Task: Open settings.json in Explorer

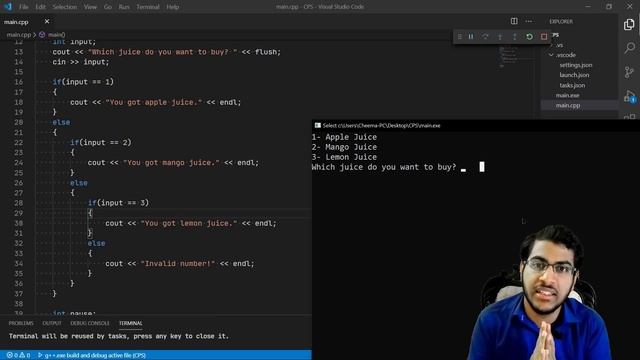Action: [x=576, y=65]
